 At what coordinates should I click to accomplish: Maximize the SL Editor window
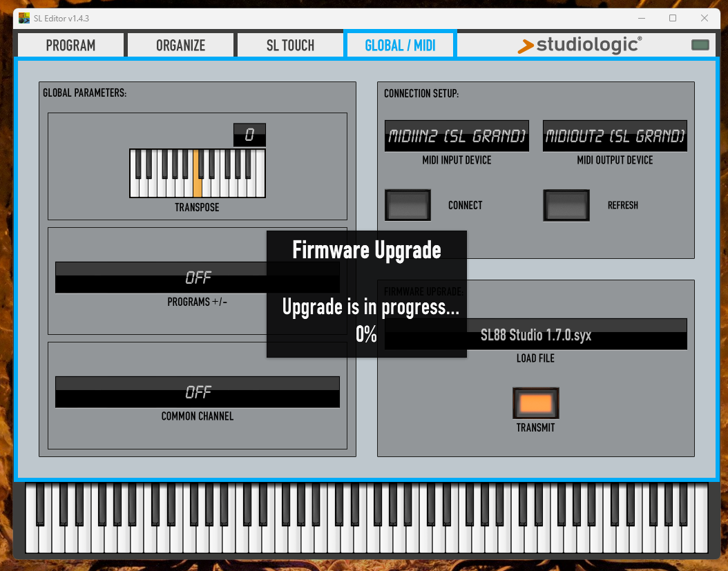coord(673,18)
